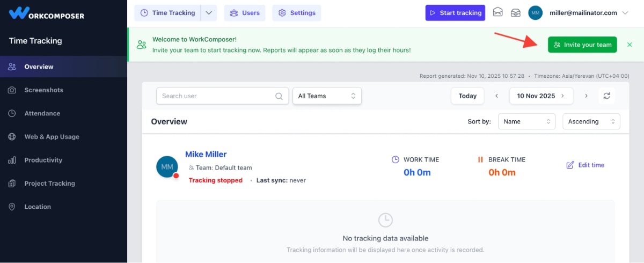This screenshot has height=263, width=644.
Task: Open the 10 Nov 2025 date picker
Action: pyautogui.click(x=541, y=96)
